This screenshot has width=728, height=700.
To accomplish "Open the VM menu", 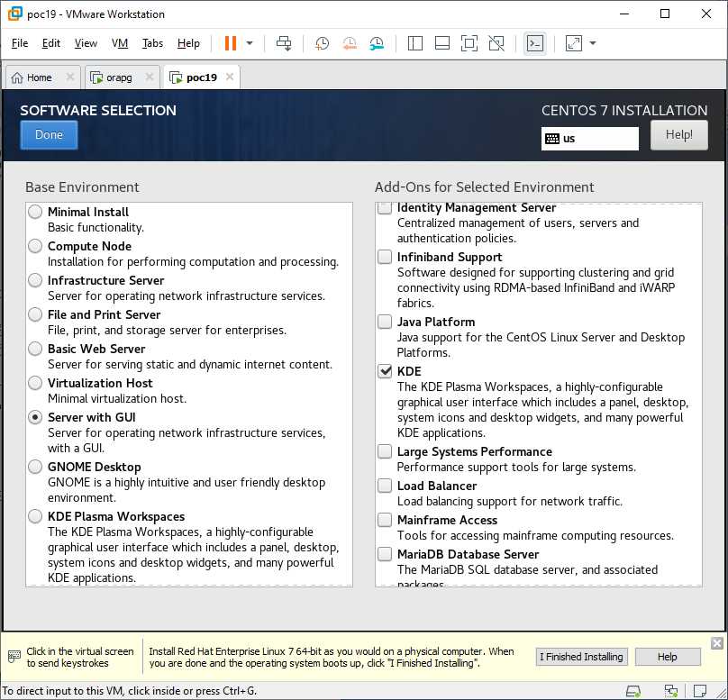I will pyautogui.click(x=120, y=43).
